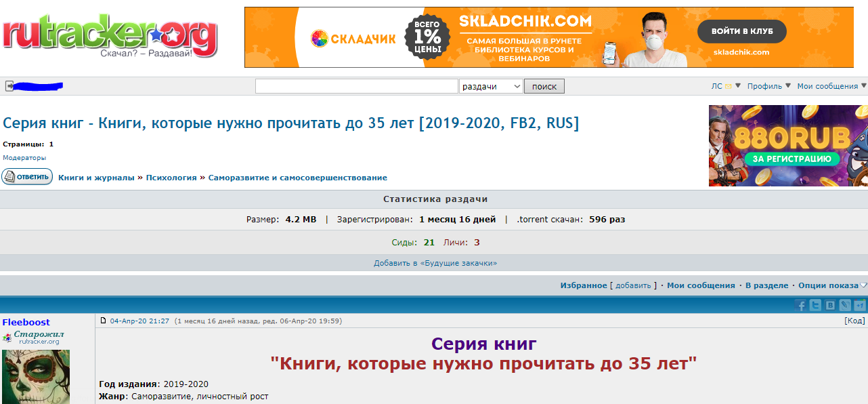Click the Жанр: Саморазвитие line
The height and width of the screenshot is (404, 868).
tap(183, 396)
